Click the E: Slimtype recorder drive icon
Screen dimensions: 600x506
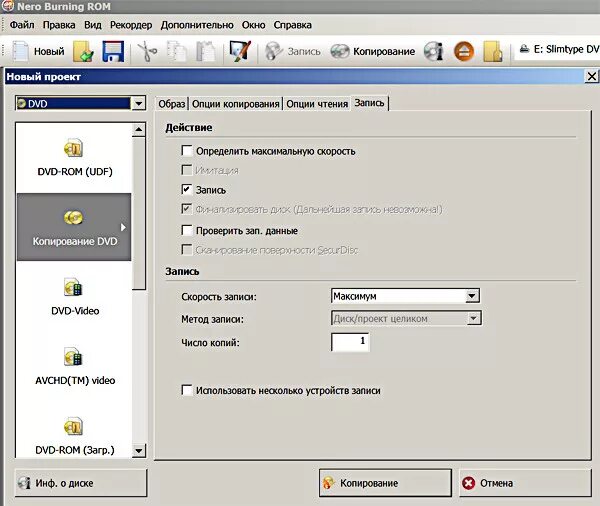click(524, 49)
